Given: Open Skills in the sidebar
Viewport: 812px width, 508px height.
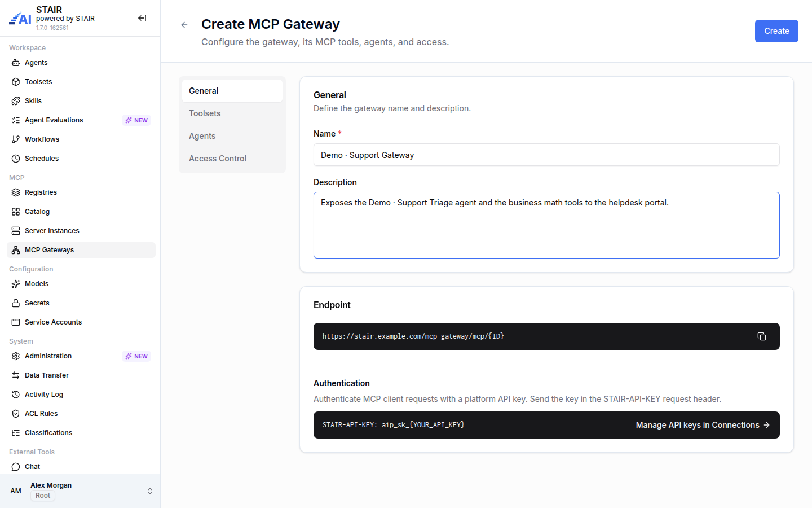Looking at the screenshot, I should (x=81, y=101).
